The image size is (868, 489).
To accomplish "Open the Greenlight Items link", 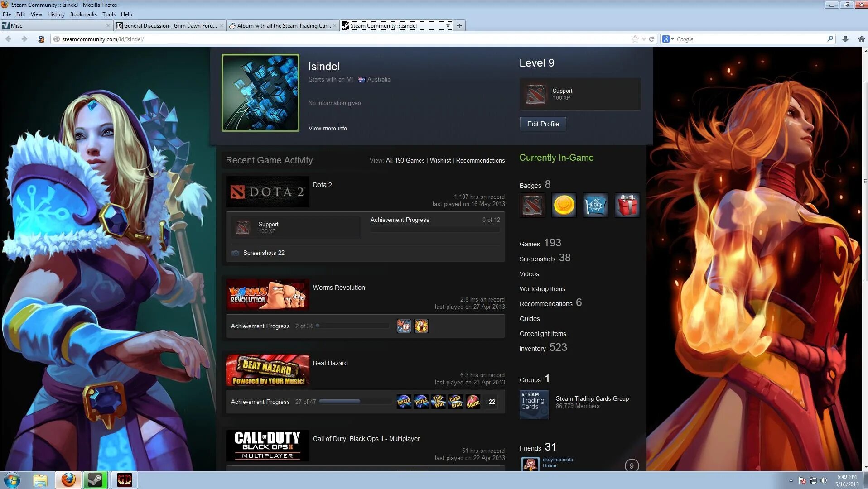I will pyautogui.click(x=543, y=334).
